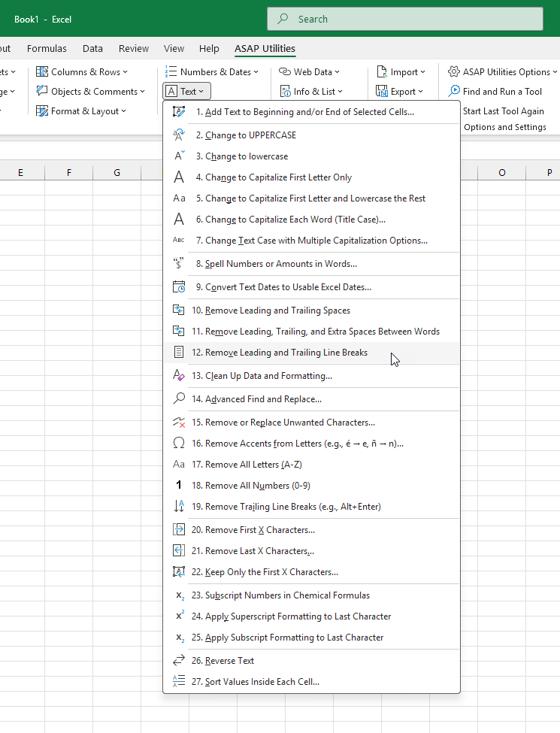Open the Review ribbon tab

(x=134, y=49)
